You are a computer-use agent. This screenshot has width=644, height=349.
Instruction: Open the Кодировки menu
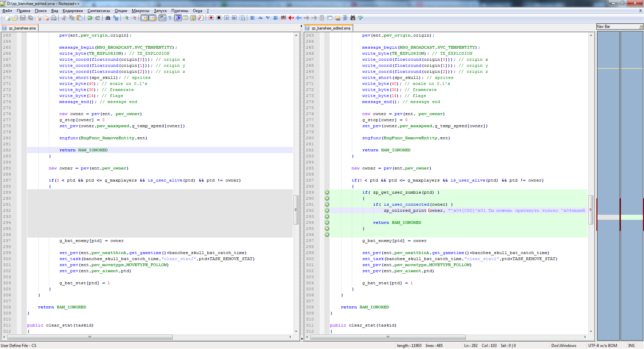[x=72, y=11]
